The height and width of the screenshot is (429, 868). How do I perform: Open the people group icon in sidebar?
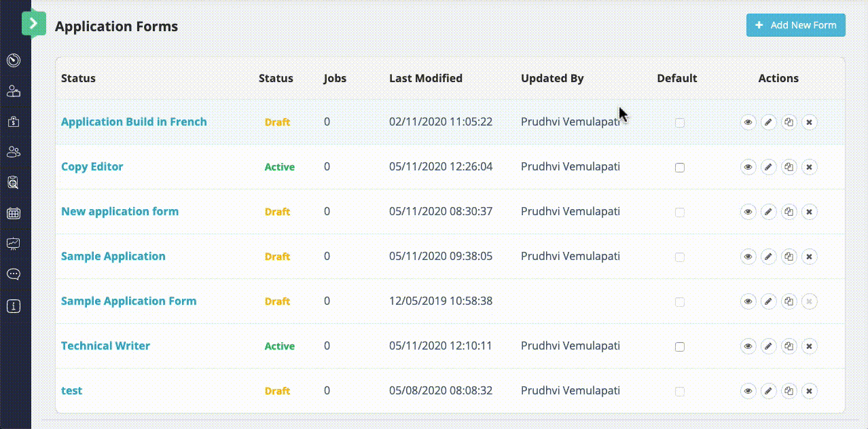click(14, 151)
